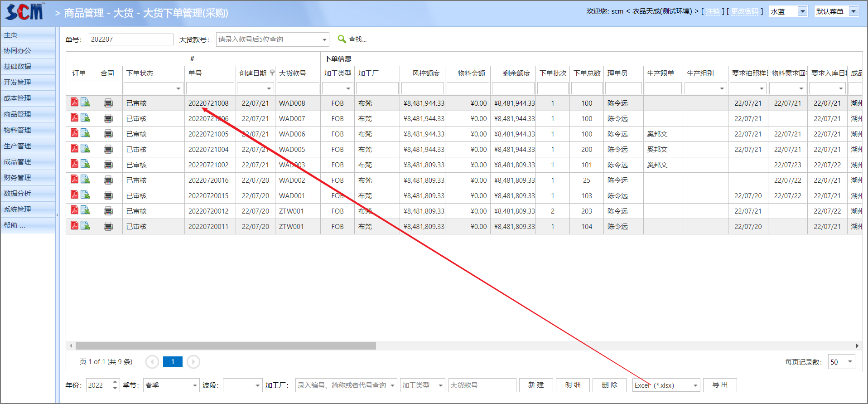Open PDF icon for order 20220720011

[x=75, y=226]
